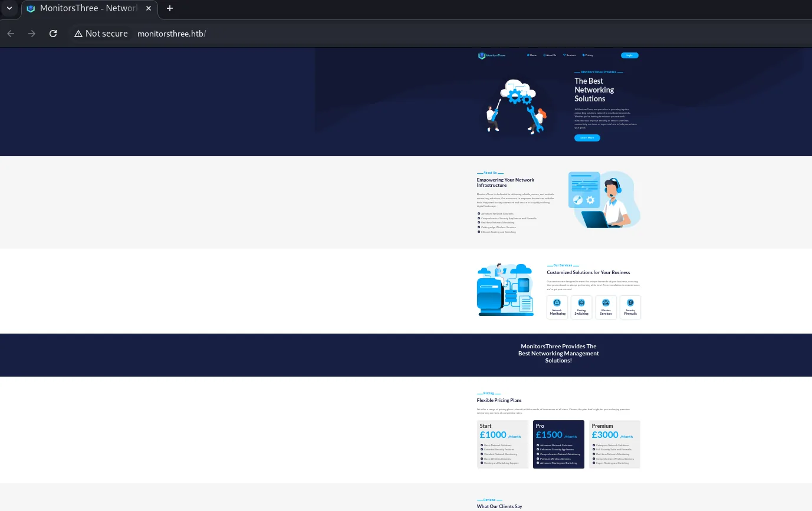Screen dimensions: 812x511
Task: Click the MonitorsThree logo in the navbar
Action: pyautogui.click(x=492, y=55)
